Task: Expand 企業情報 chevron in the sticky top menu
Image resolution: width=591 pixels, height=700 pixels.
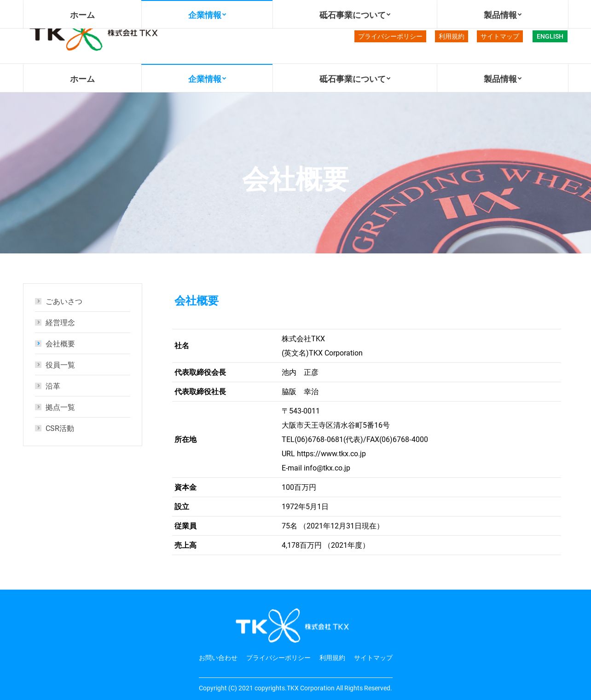Action: point(224,15)
